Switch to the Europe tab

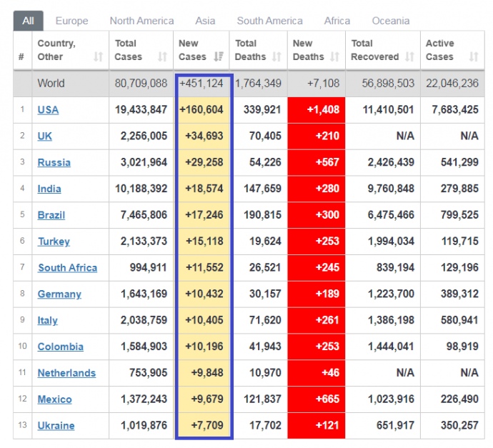(72, 21)
